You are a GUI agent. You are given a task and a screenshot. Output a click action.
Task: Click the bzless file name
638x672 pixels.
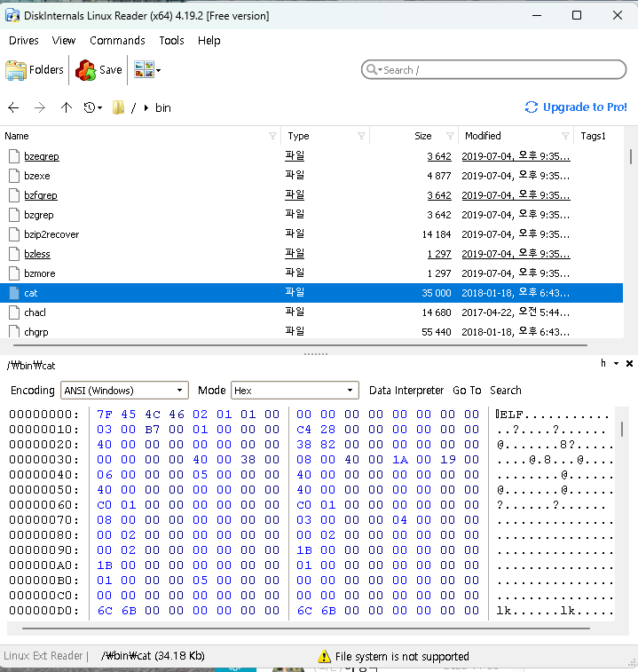(37, 254)
